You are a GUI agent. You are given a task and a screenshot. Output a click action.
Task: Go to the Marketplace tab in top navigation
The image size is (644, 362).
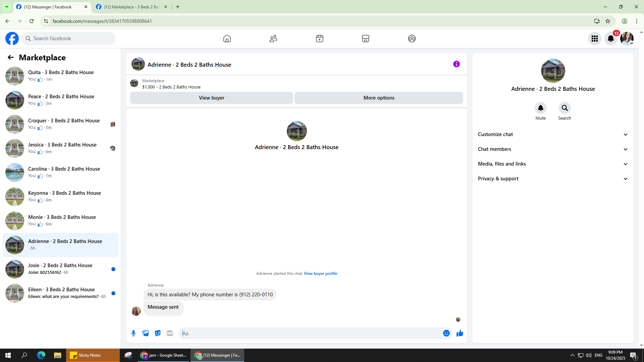(365, 39)
